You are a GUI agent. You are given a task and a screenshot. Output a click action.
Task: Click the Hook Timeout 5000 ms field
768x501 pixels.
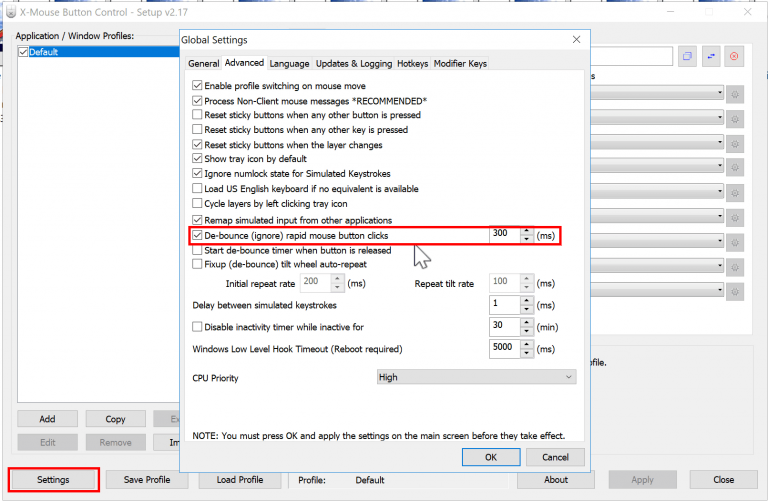click(504, 348)
